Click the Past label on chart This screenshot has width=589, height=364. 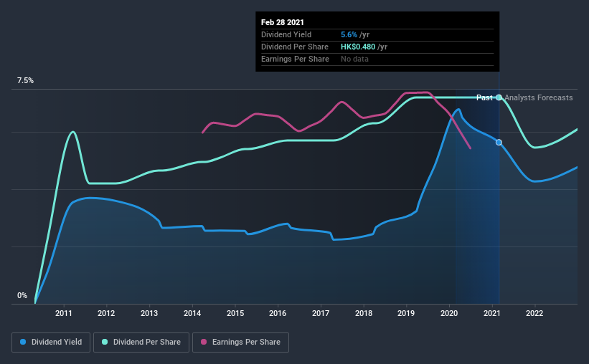(484, 97)
